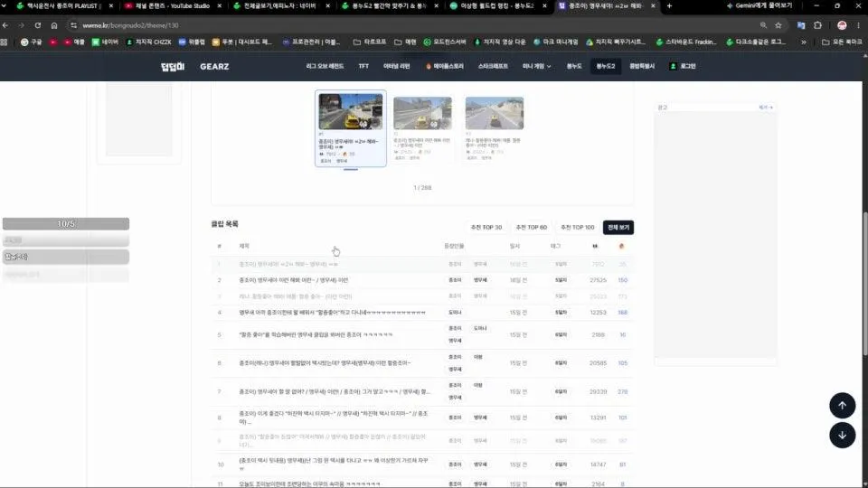
Task: Go back with the browser back arrow
Action: coord(5,25)
